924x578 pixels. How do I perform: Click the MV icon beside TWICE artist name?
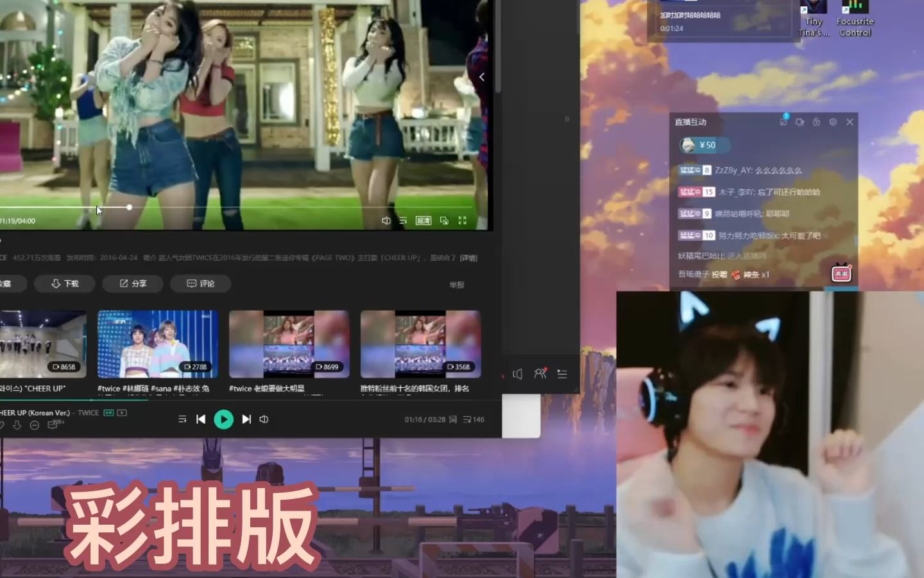point(122,413)
